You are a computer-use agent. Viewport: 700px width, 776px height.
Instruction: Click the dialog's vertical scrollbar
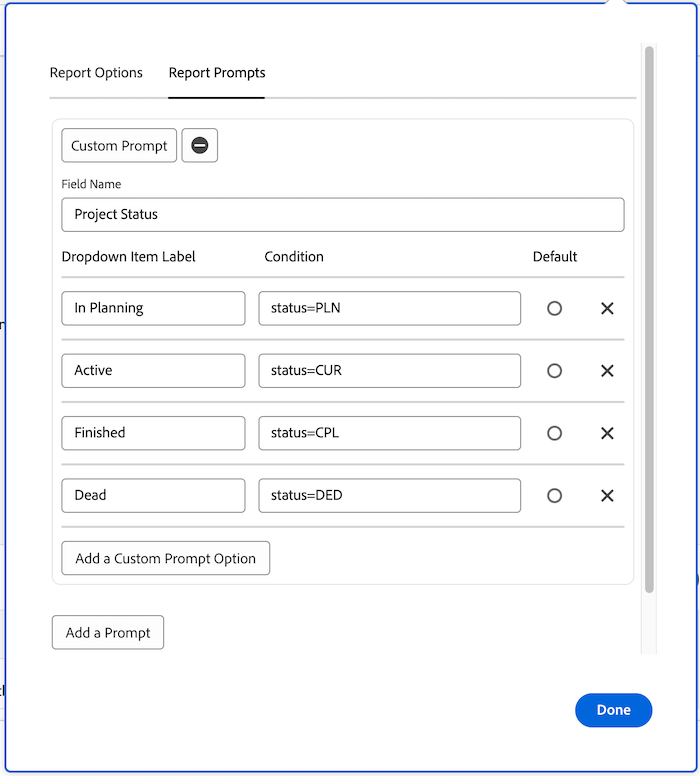[x=649, y=320]
